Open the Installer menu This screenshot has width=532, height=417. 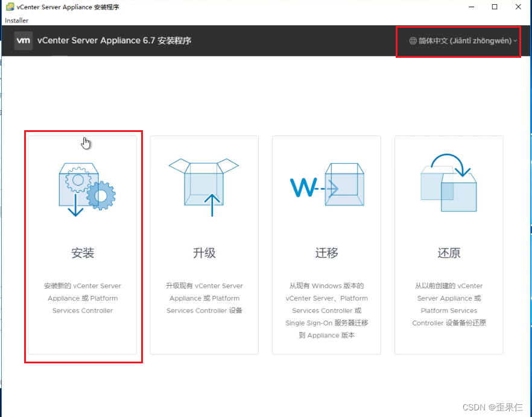click(17, 20)
